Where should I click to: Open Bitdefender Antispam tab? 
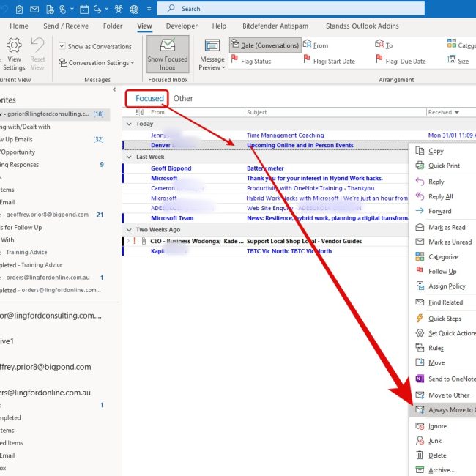pos(275,26)
